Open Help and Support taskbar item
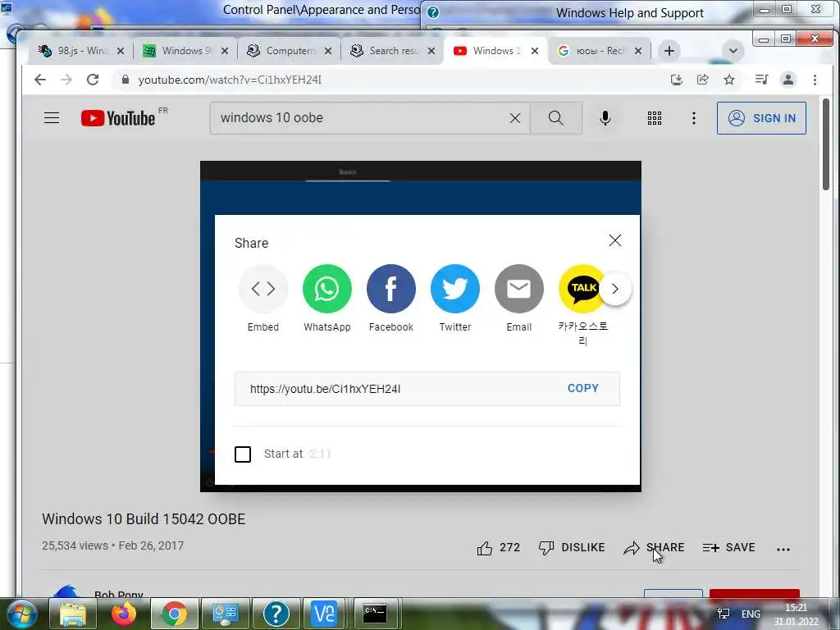This screenshot has width=840, height=630. pyautogui.click(x=276, y=614)
